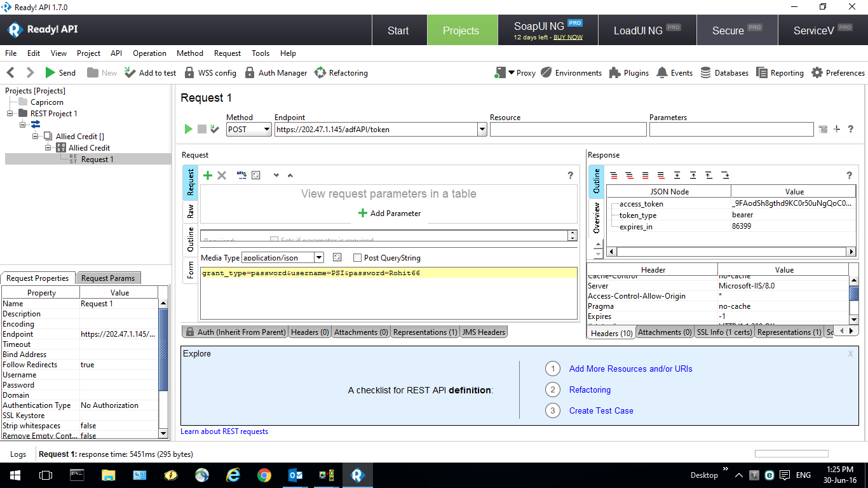The image size is (868, 488).
Task: Open the File menu
Action: (x=11, y=53)
